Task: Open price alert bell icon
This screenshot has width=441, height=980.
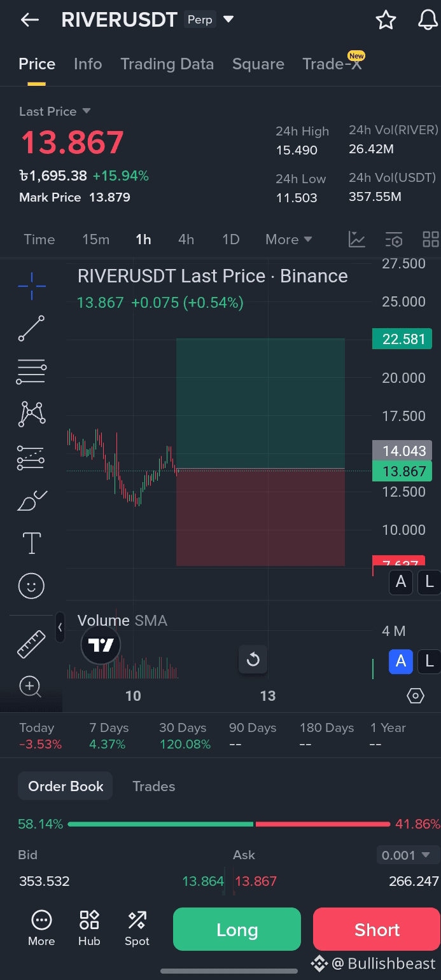Action: 428,20
